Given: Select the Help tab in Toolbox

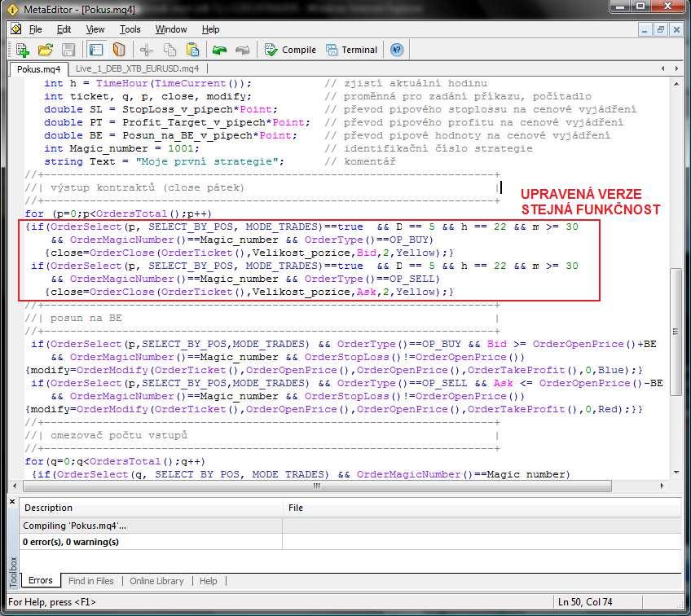Looking at the screenshot, I should [208, 581].
